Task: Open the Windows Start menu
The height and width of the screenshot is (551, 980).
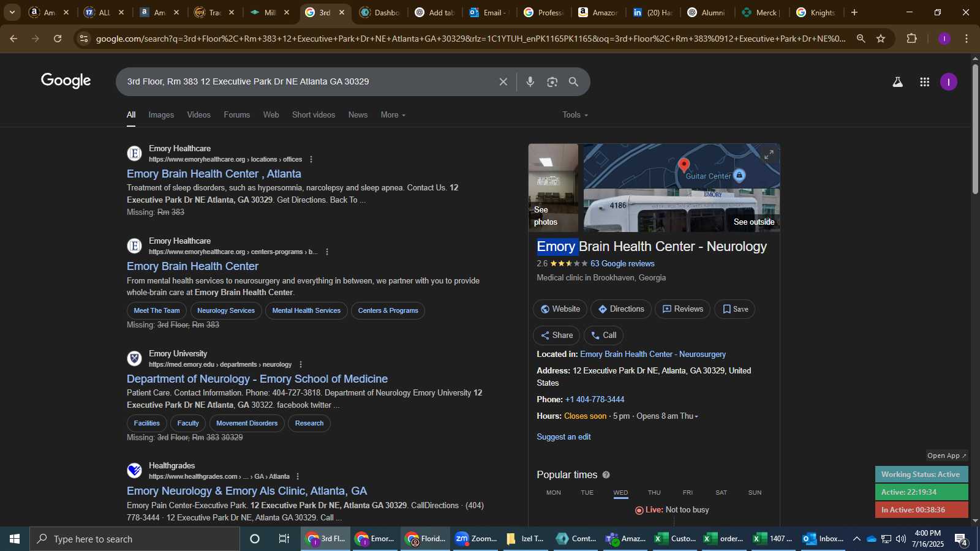Action: 15,539
